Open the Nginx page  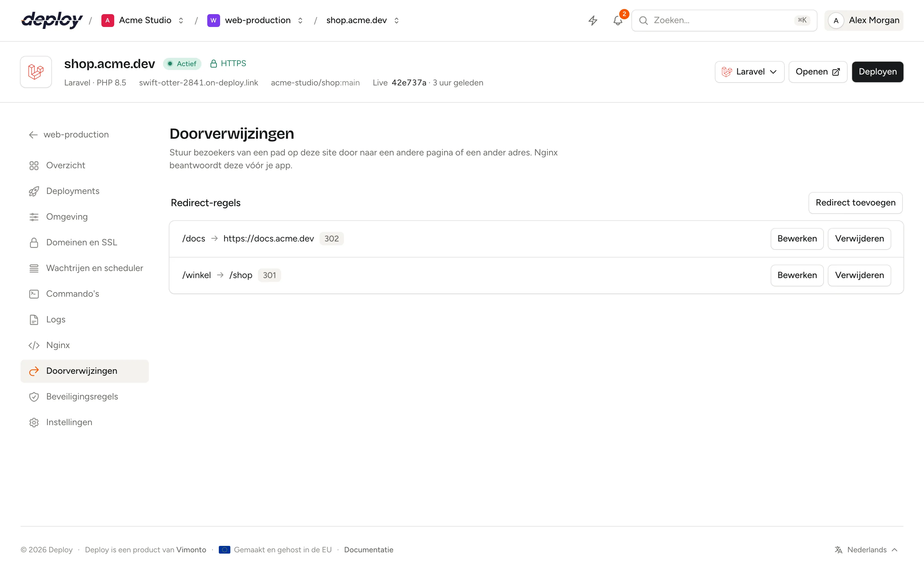click(x=85, y=345)
